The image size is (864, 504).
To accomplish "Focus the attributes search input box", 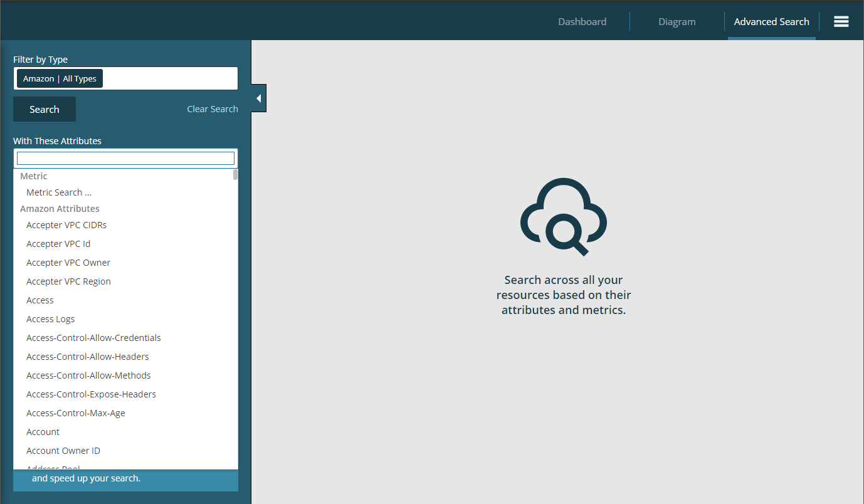I will point(125,158).
